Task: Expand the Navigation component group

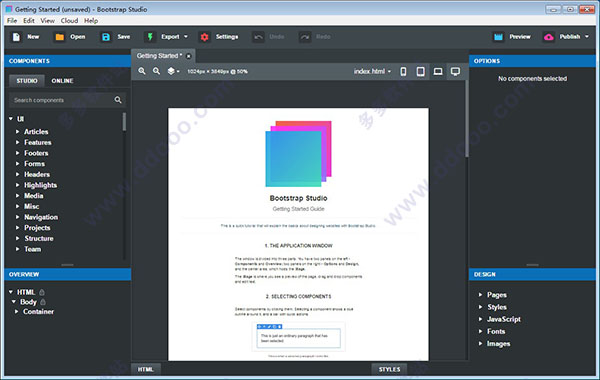Action: coord(17,217)
